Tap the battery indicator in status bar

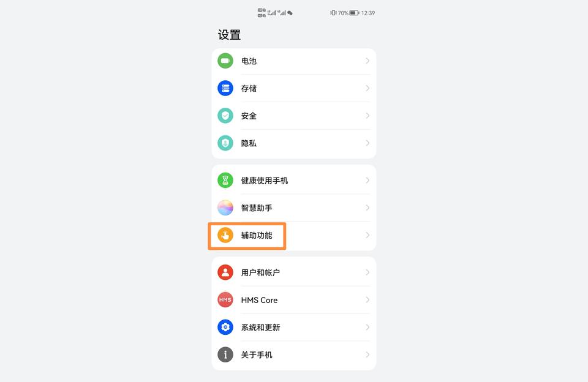coord(355,13)
